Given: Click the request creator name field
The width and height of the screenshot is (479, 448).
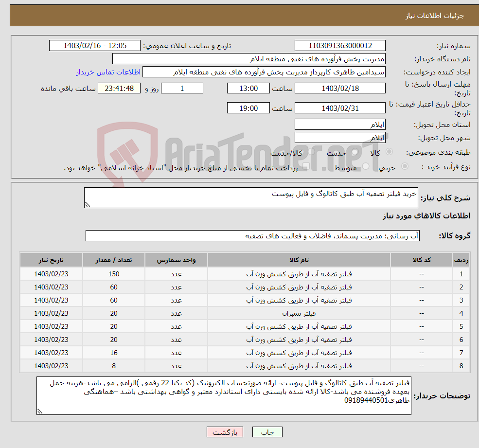Looking at the screenshot, I should 264,72.
